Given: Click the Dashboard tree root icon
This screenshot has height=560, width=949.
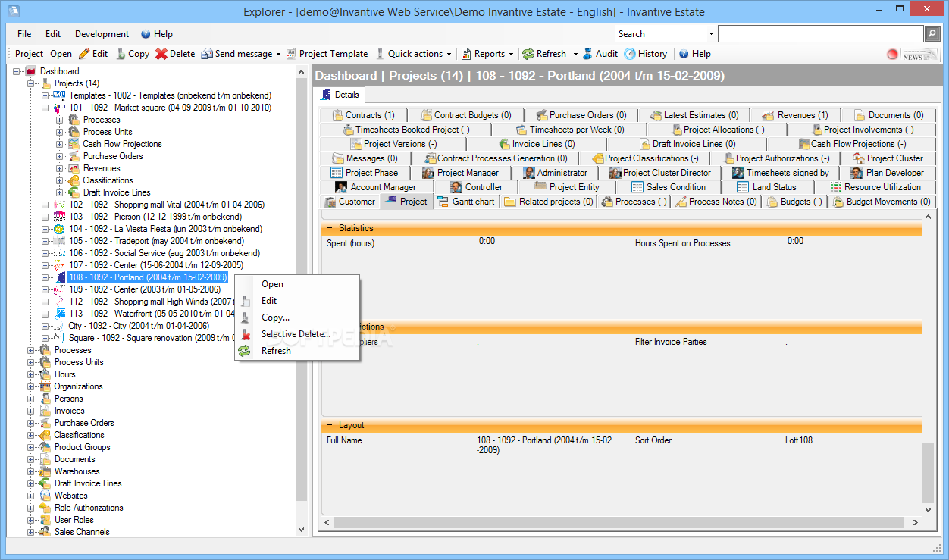Looking at the screenshot, I should (x=31, y=71).
